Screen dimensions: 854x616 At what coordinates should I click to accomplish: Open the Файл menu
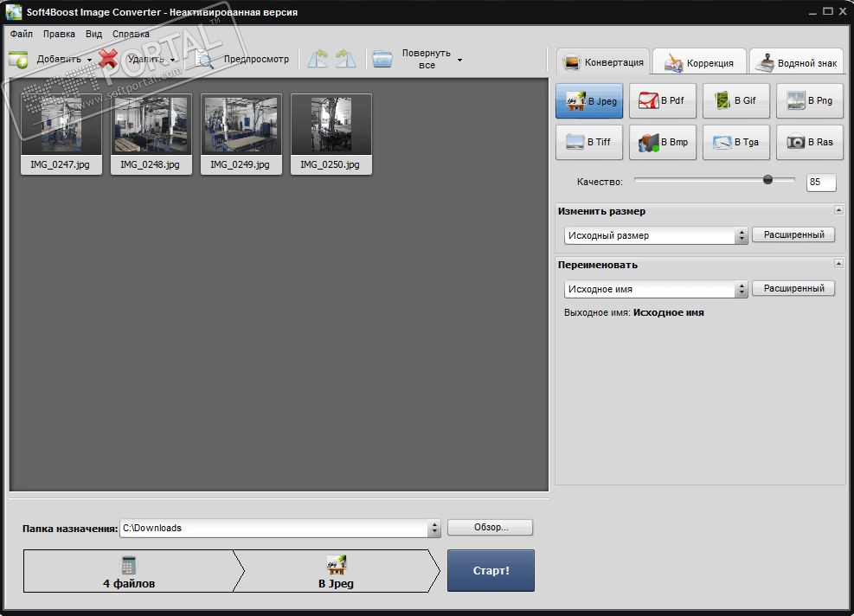22,34
